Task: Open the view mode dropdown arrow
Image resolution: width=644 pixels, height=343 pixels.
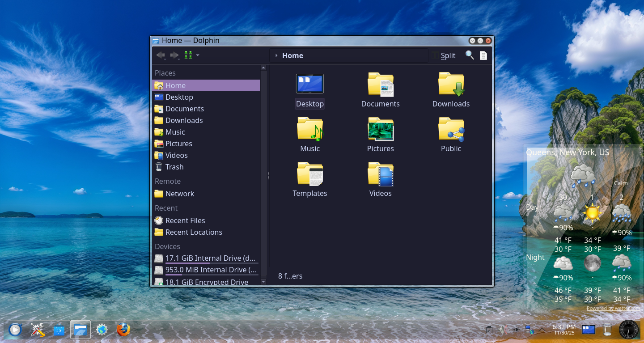Action: 198,55
